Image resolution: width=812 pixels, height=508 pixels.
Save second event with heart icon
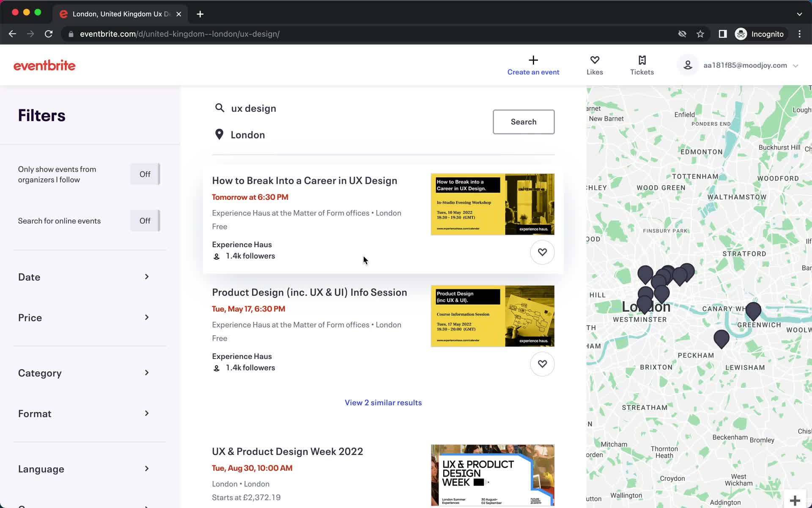point(542,364)
